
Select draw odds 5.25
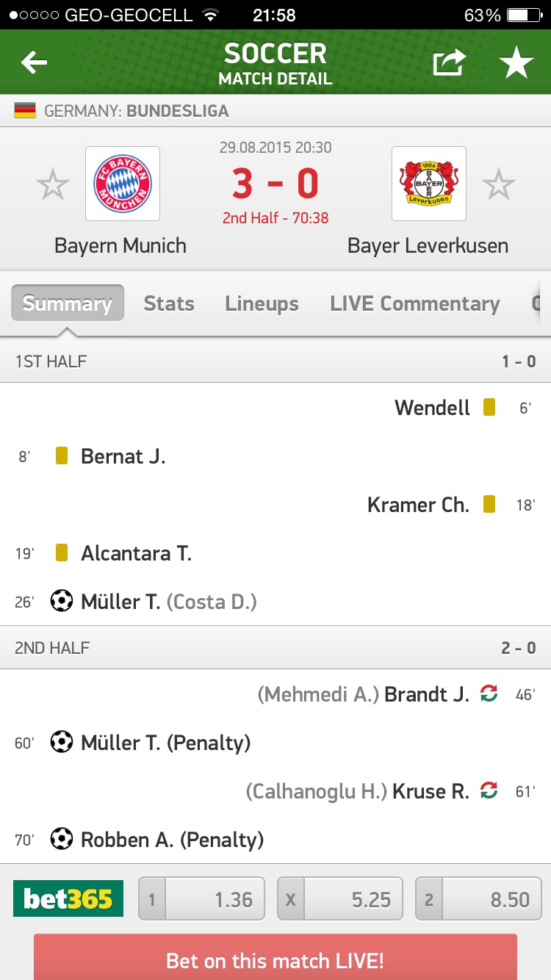point(340,898)
